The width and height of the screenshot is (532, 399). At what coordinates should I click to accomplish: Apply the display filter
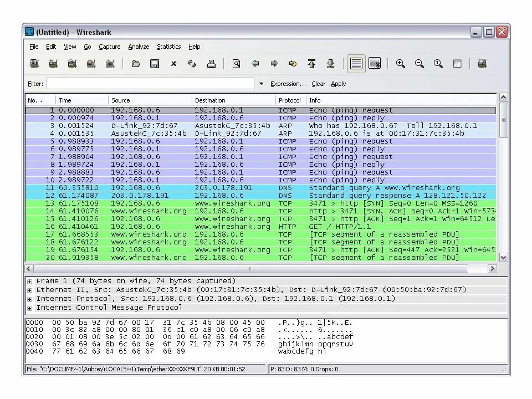[x=338, y=84]
